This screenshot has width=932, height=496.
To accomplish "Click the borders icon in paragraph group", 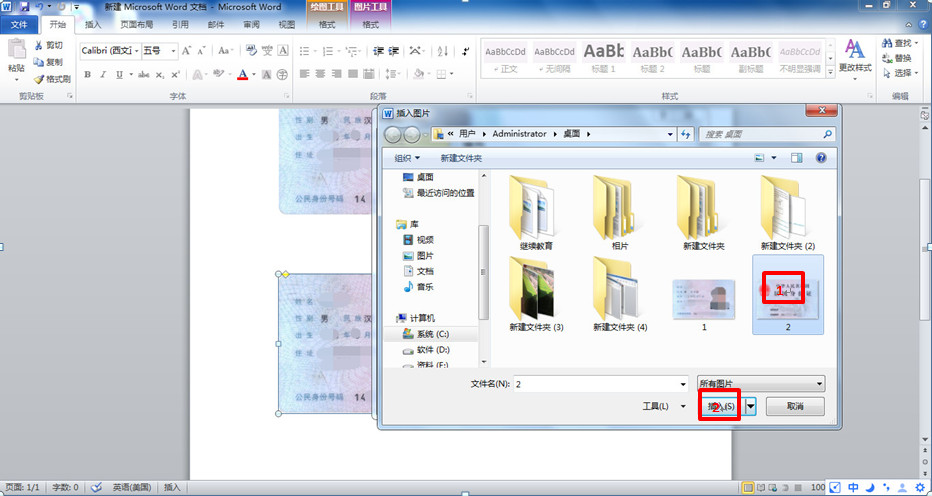I will click(441, 75).
